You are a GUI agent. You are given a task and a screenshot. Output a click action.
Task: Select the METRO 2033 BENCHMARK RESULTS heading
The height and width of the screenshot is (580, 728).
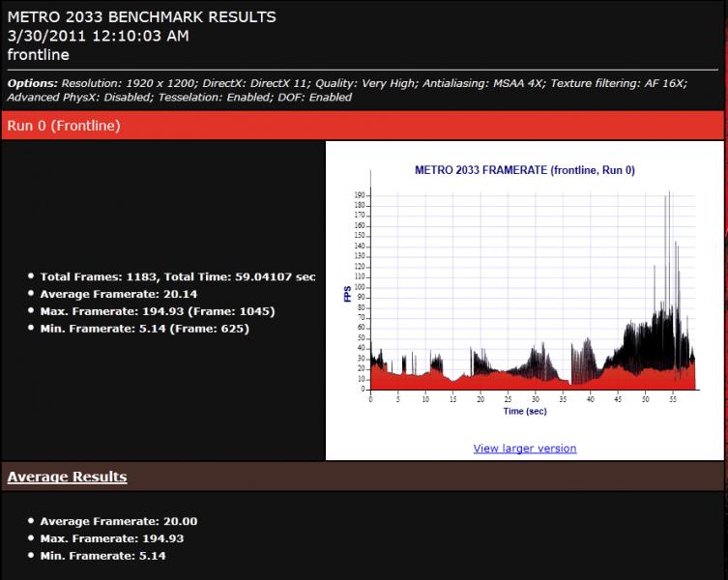[141, 16]
